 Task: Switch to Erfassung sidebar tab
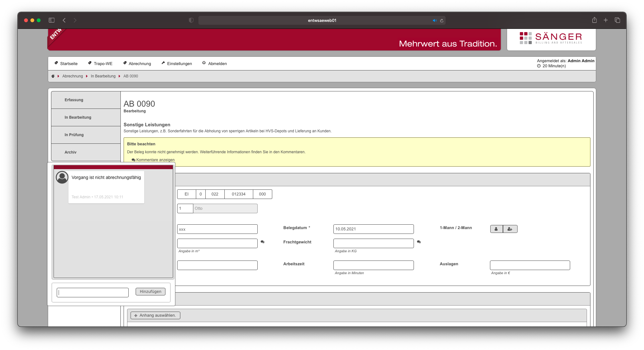pos(86,100)
